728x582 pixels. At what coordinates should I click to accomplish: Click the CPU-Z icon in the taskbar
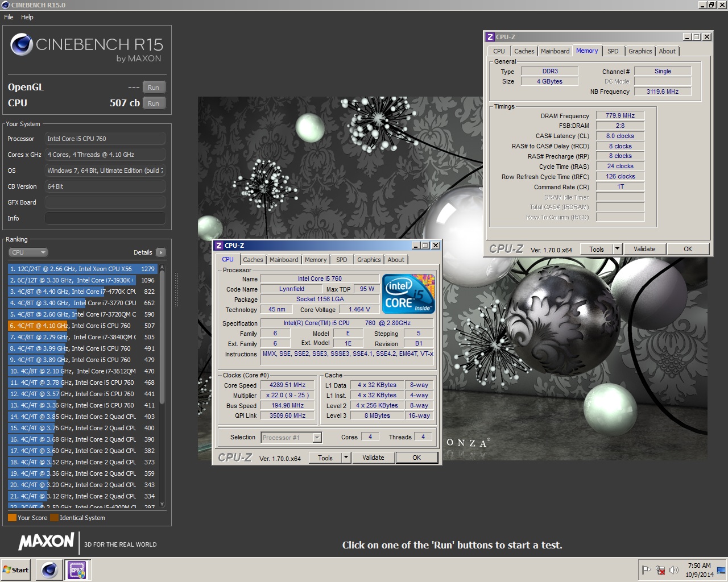(77, 569)
